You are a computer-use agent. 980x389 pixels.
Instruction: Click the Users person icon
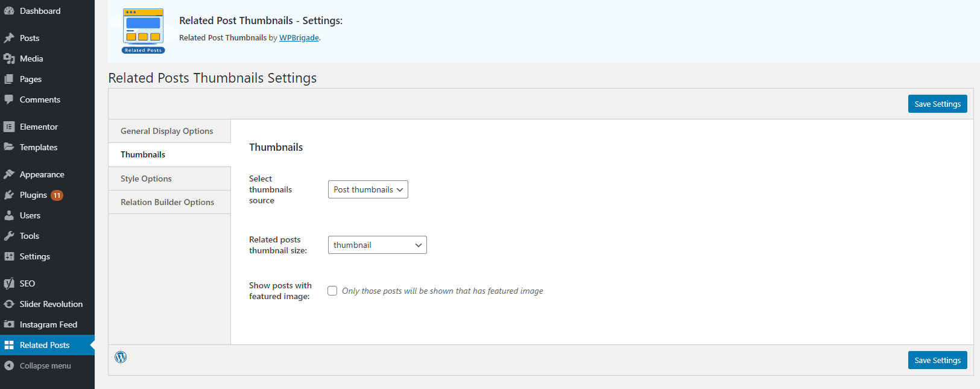pos(9,215)
